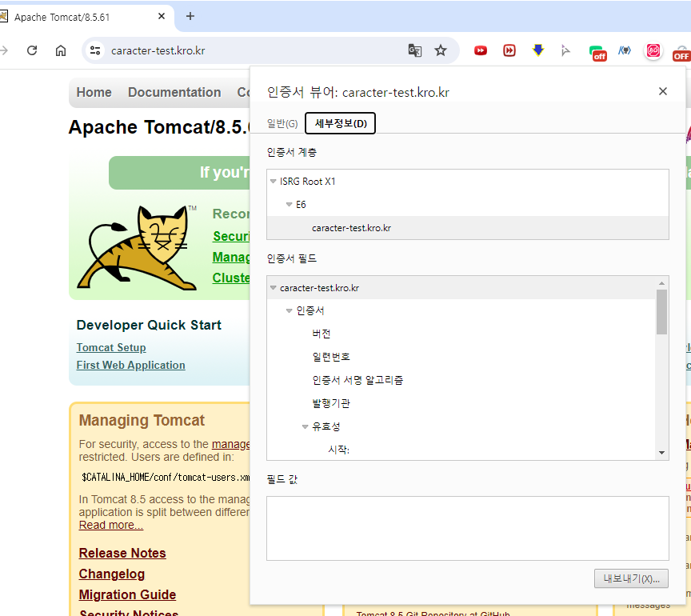Reload the page with the refresh icon
This screenshot has height=616, width=691.
click(x=32, y=50)
